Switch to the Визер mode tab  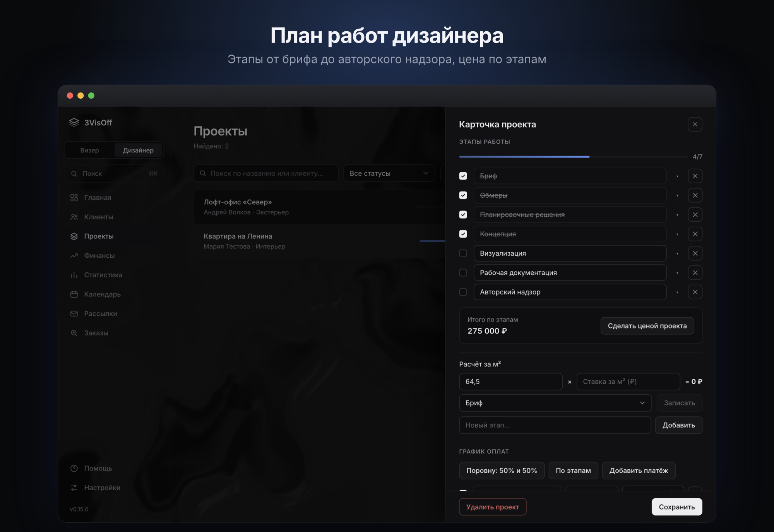(89, 150)
